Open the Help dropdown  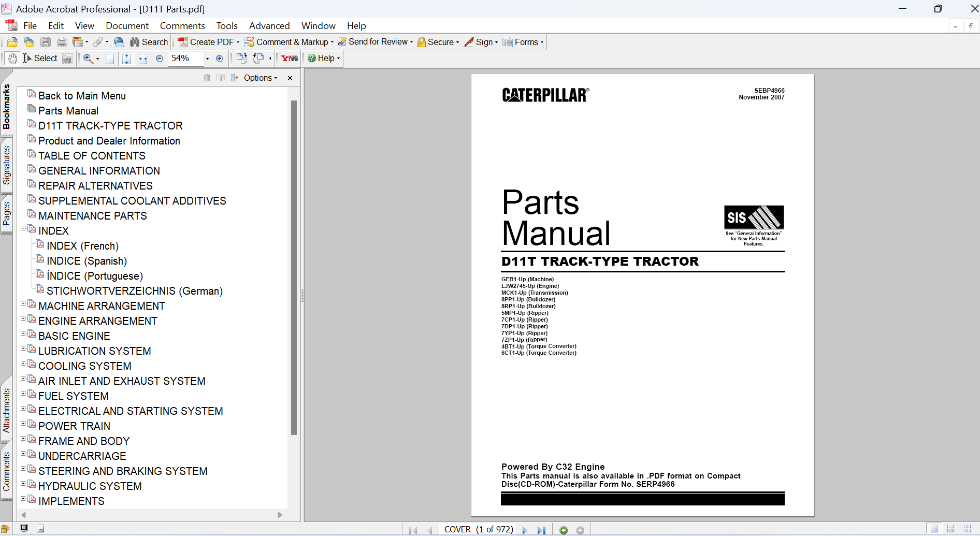pos(324,59)
